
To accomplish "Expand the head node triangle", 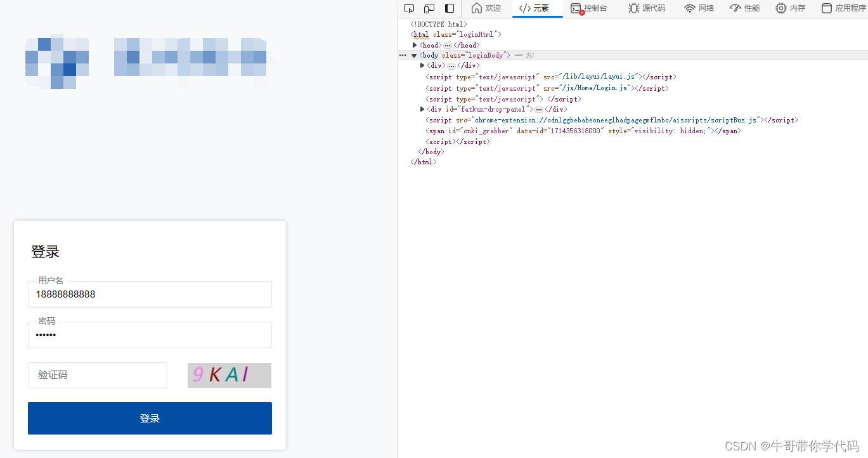I will 415,45.
